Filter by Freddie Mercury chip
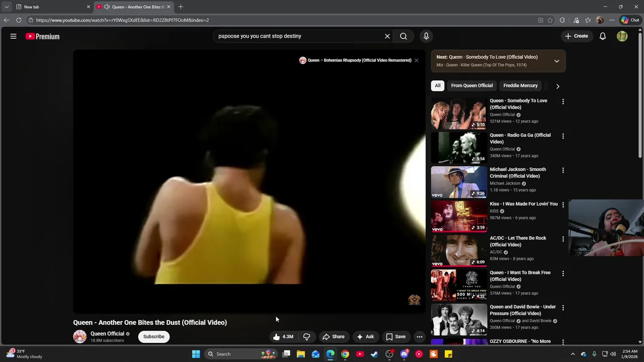This screenshot has height=362, width=644. (520, 85)
